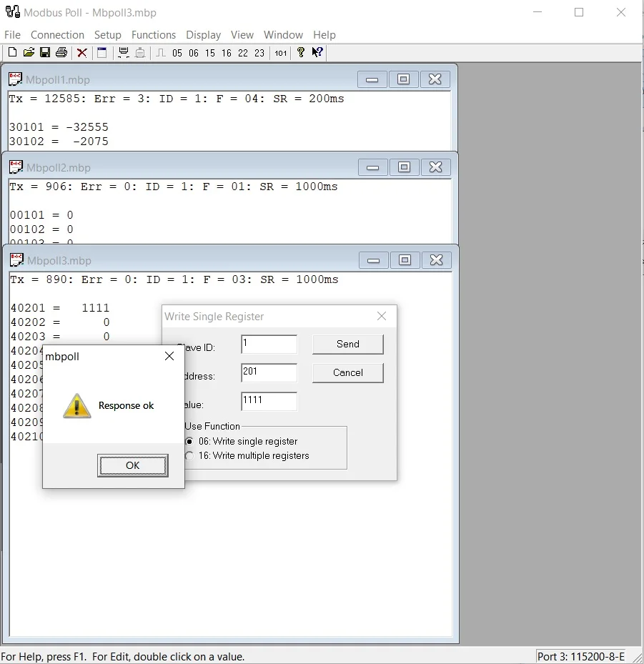Click the Send button
644x664 pixels.
point(348,345)
